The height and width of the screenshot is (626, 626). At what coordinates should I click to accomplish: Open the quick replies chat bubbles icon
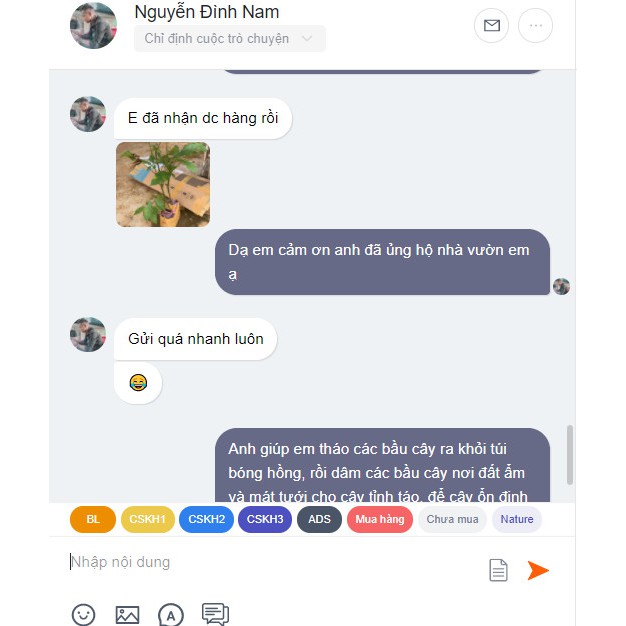[x=215, y=614]
